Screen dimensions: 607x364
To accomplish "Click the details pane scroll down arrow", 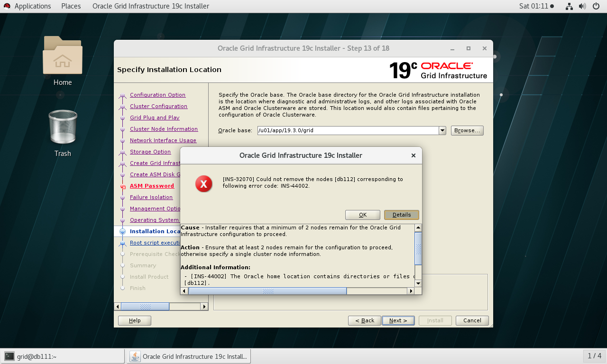I will click(x=418, y=283).
